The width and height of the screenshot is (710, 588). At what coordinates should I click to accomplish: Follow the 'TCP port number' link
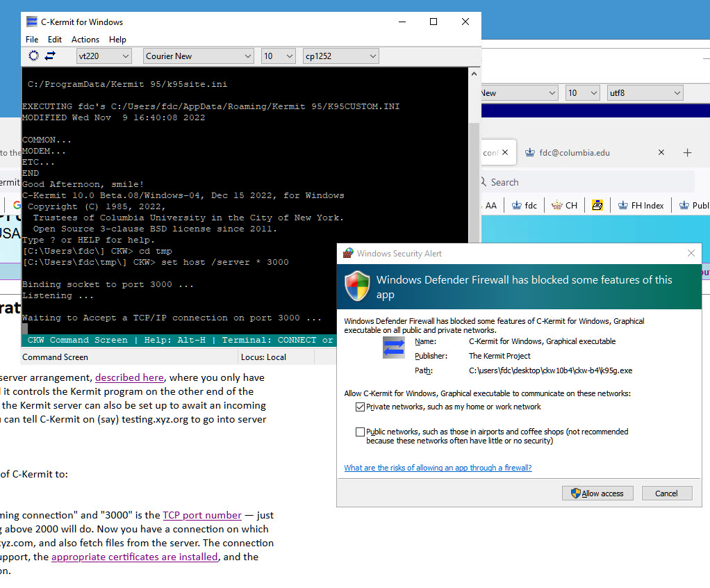[x=202, y=515]
